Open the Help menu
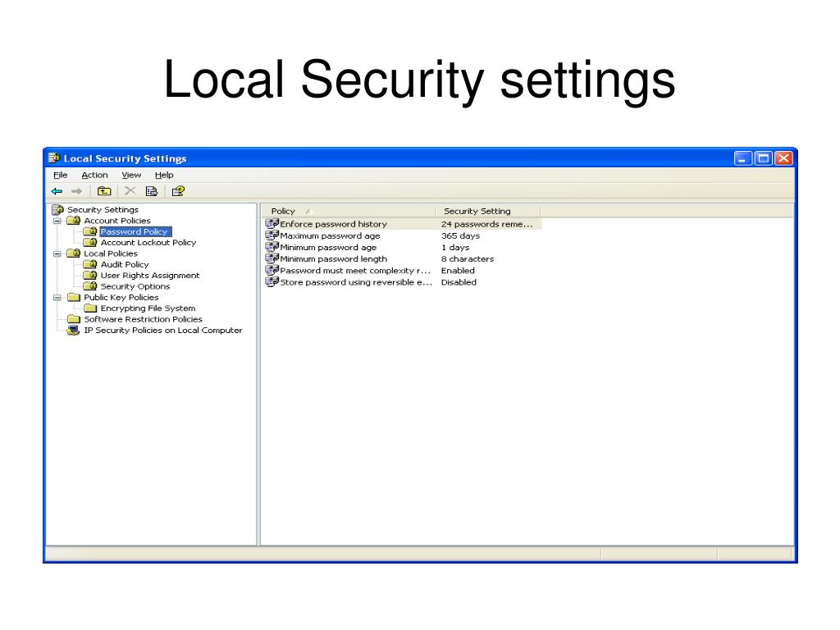Screen dimensions: 840x630 coord(164,175)
